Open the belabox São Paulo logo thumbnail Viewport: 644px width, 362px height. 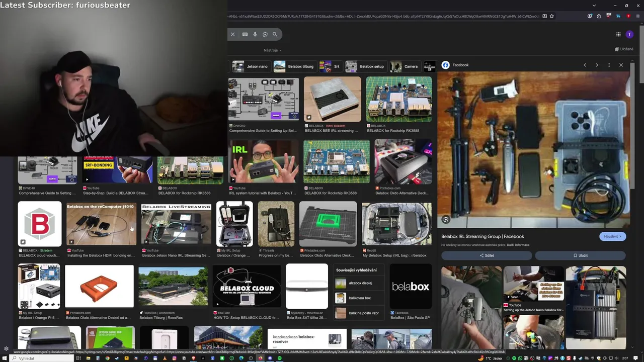pyautogui.click(x=411, y=286)
